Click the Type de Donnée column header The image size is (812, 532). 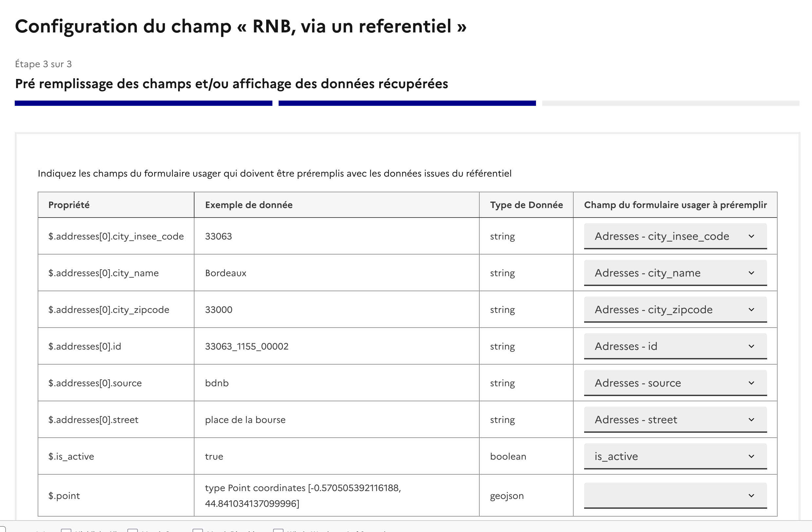pyautogui.click(x=526, y=205)
